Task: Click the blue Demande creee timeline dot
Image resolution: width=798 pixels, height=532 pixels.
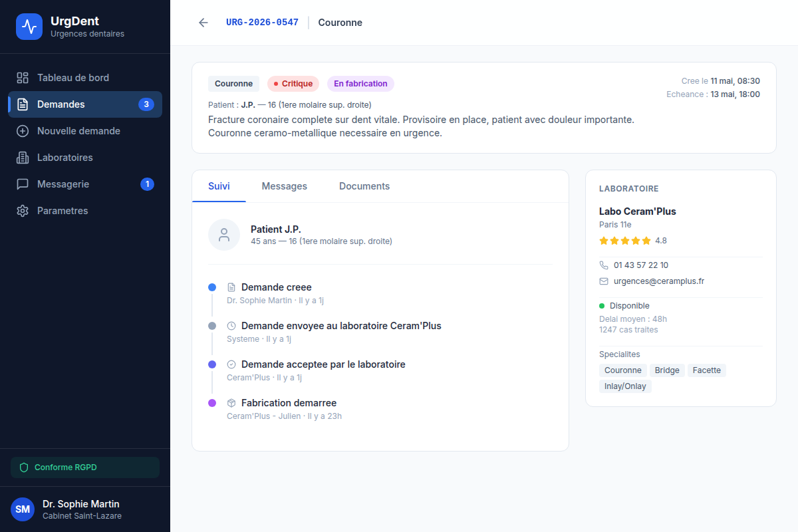Action: (212, 287)
